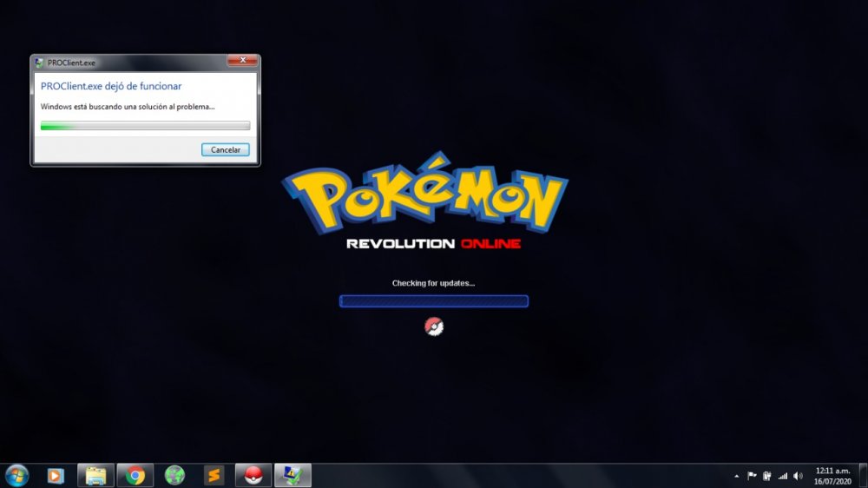The height and width of the screenshot is (488, 868).
Task: Open the clock showing 12:11 a.m.
Action: (x=832, y=475)
